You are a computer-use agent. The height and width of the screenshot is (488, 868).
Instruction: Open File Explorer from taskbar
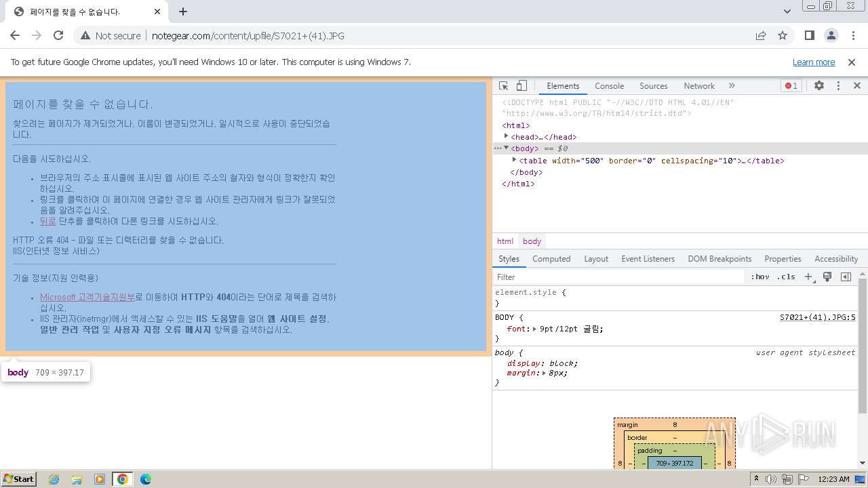pos(77,479)
